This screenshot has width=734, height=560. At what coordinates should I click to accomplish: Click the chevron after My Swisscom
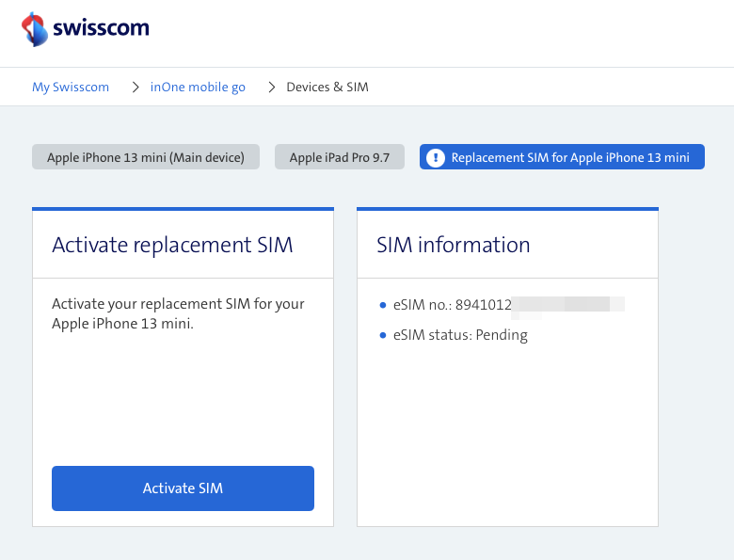click(136, 87)
